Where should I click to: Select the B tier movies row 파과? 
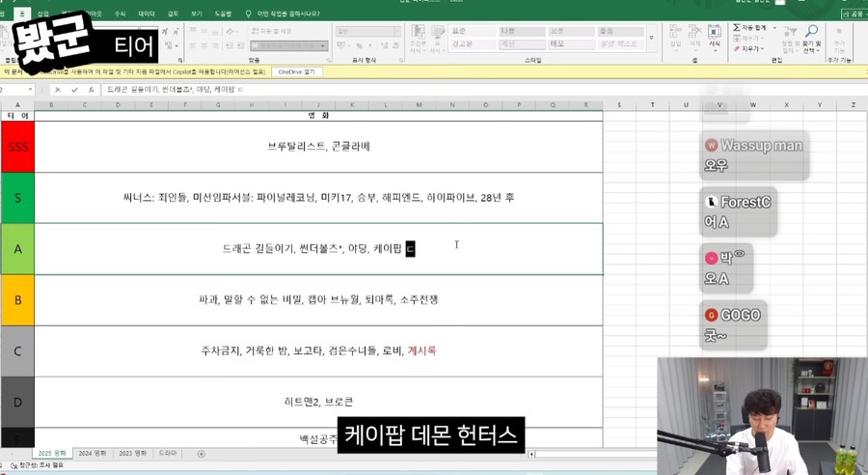318,300
